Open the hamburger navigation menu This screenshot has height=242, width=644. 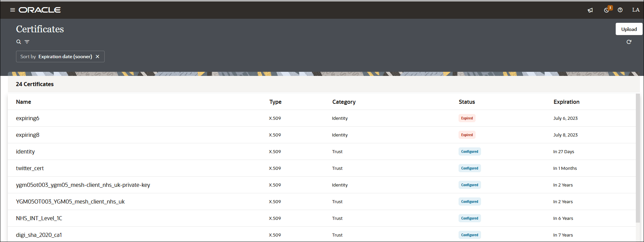13,10
